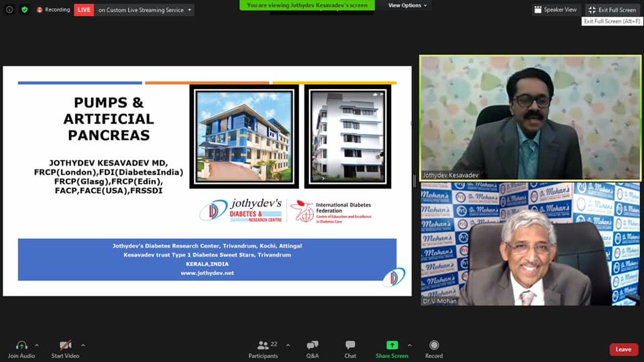The image size is (644, 362).
Task: Click the KERALA,INDIA text on the slide
Action: (207, 264)
